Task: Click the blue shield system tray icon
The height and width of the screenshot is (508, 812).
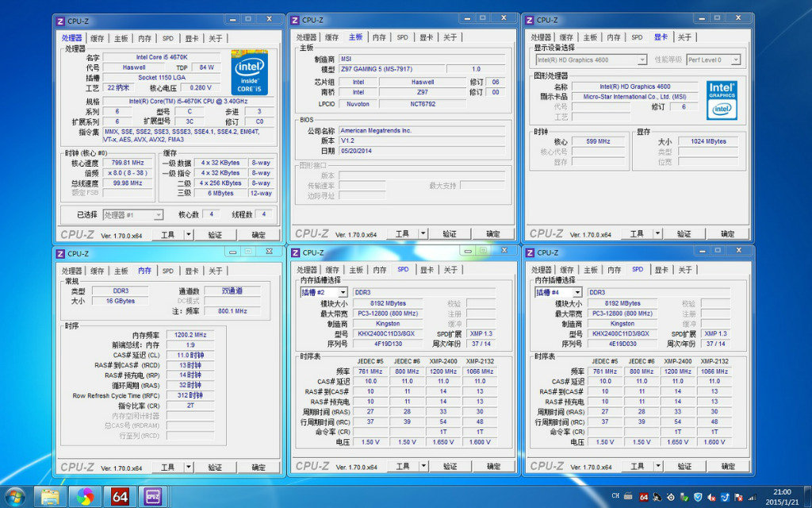Action: click(698, 497)
